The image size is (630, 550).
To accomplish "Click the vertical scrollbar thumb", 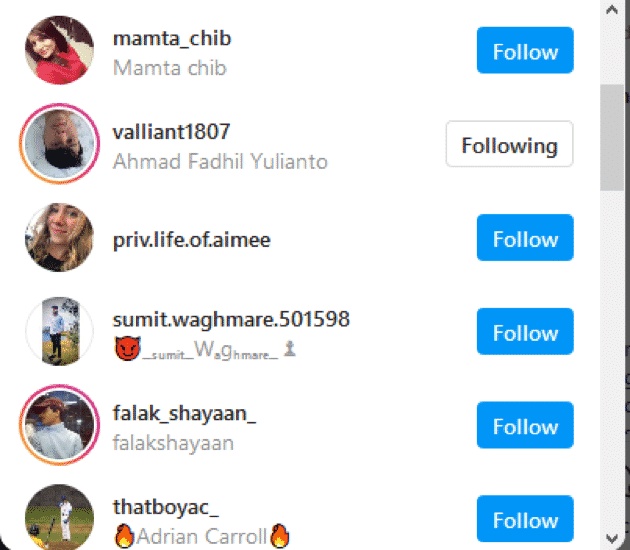I will point(612,137).
